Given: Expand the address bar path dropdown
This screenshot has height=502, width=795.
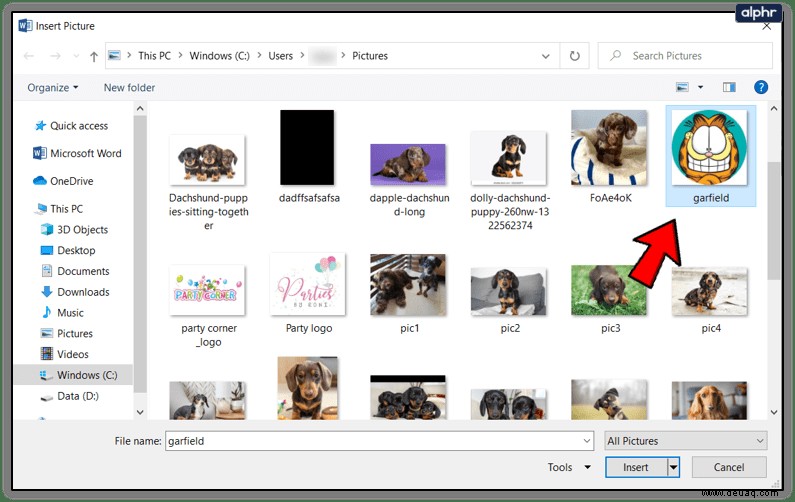Looking at the screenshot, I should (x=546, y=56).
